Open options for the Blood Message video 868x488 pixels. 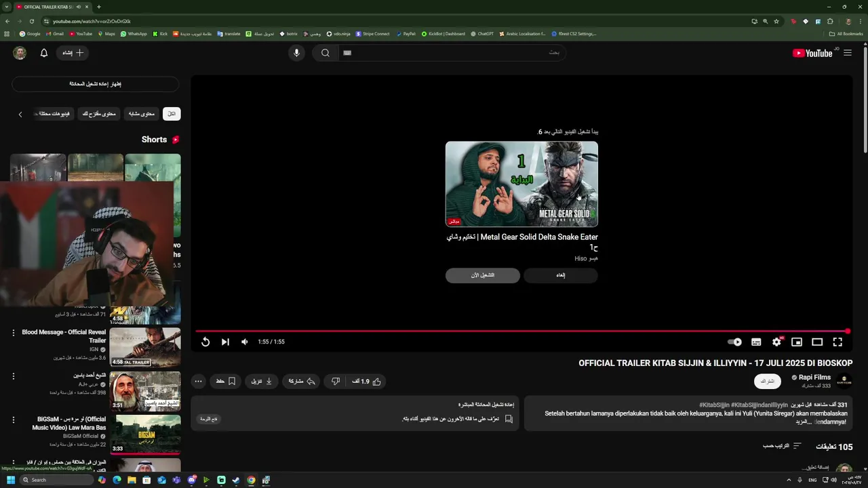(x=13, y=333)
